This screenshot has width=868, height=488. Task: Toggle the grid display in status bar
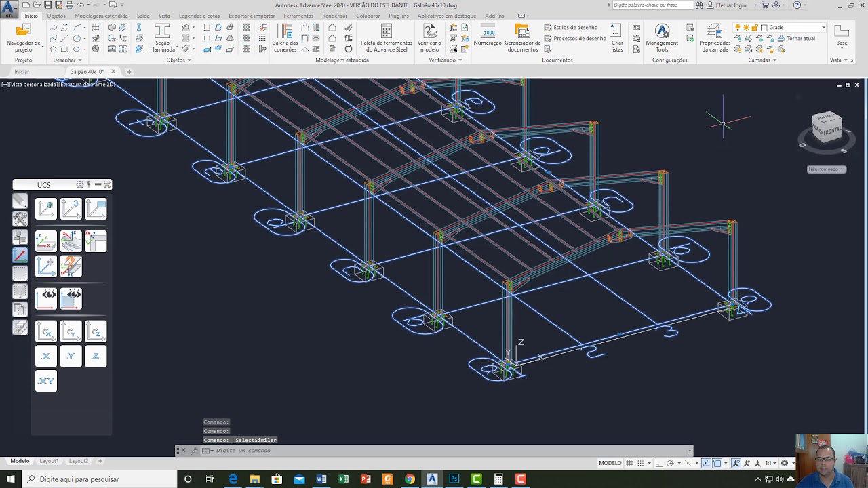pos(629,463)
